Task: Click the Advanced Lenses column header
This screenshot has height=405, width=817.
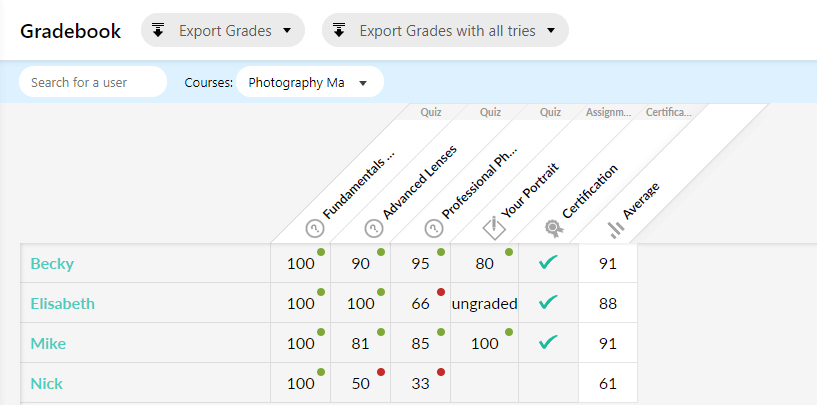Action: [419, 181]
